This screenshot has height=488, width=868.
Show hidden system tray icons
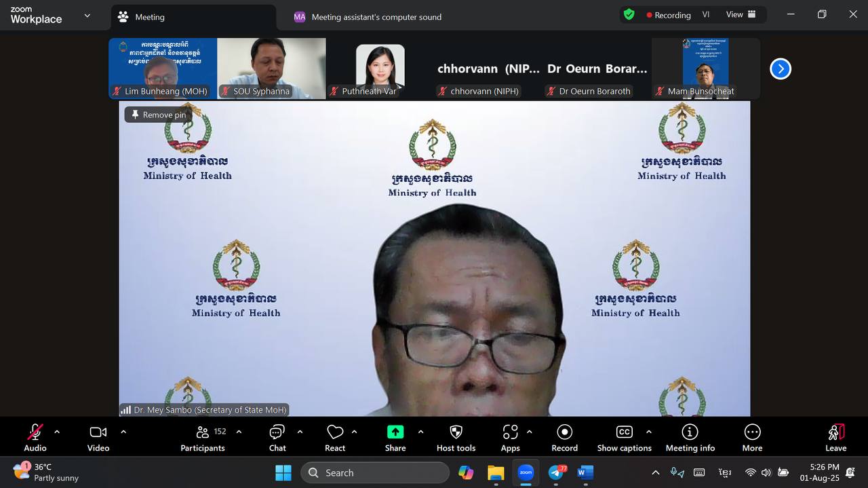655,472
